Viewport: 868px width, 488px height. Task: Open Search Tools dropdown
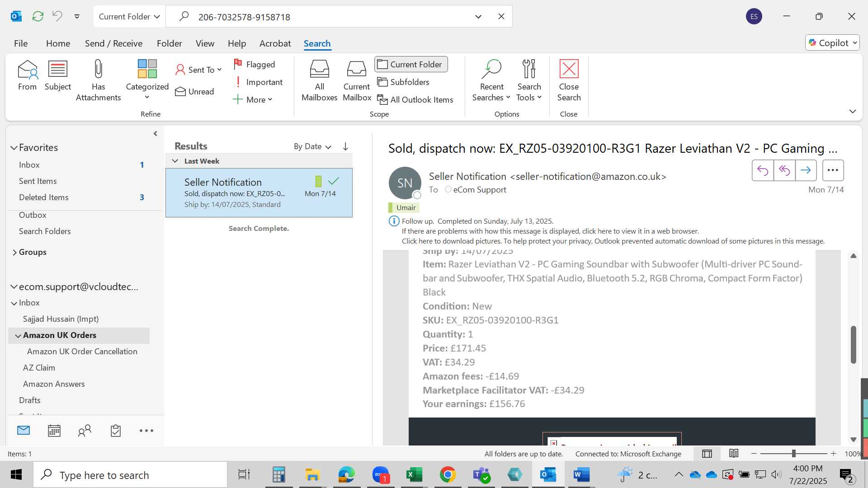pyautogui.click(x=529, y=80)
